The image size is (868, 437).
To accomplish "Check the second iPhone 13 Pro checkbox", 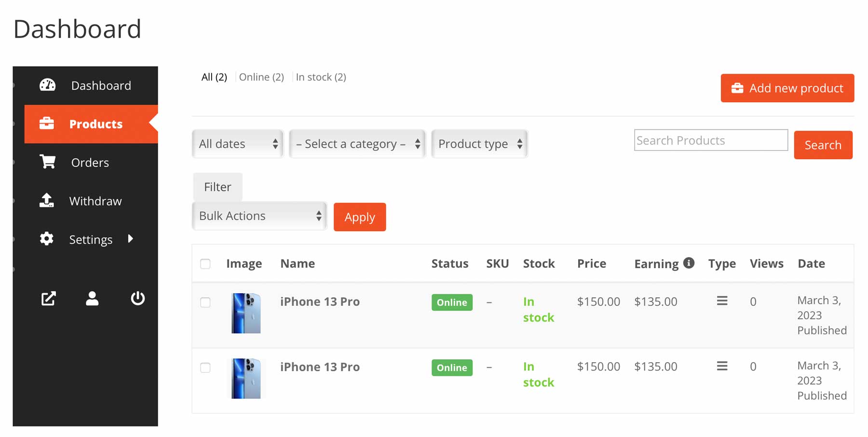I will pyautogui.click(x=205, y=368).
